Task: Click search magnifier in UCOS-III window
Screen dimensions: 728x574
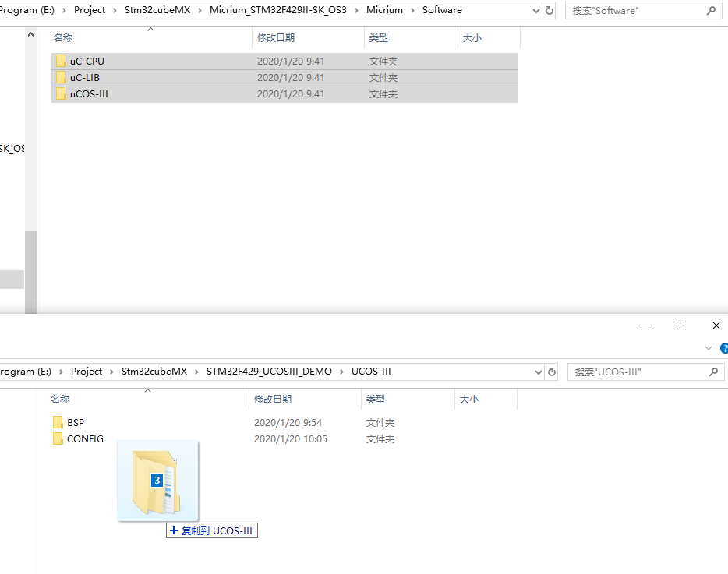Action: point(713,372)
